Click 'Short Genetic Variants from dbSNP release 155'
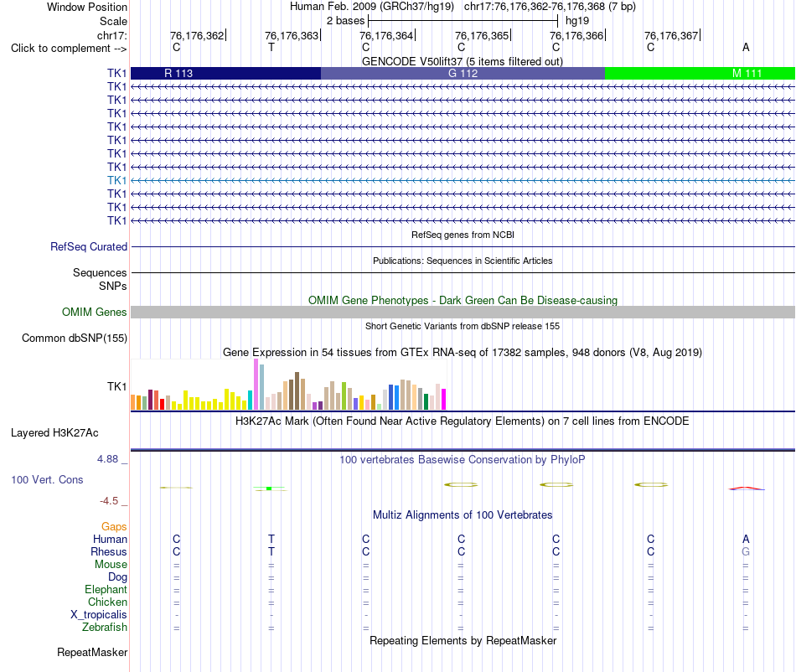 pos(463,326)
